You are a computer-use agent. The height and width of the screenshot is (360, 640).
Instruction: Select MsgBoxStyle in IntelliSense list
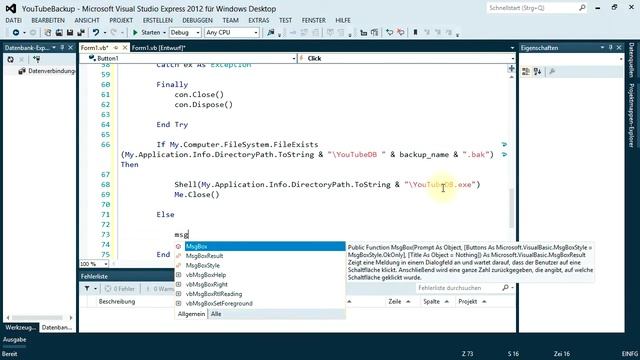pyautogui.click(x=260, y=265)
